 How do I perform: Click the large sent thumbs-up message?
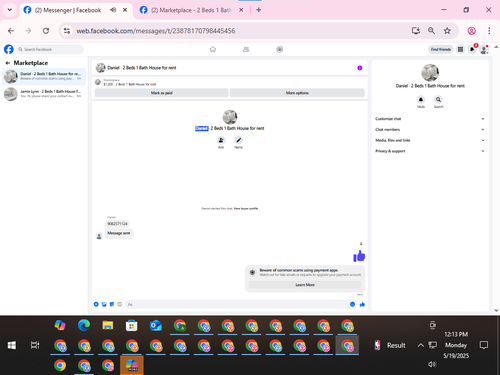point(359,256)
